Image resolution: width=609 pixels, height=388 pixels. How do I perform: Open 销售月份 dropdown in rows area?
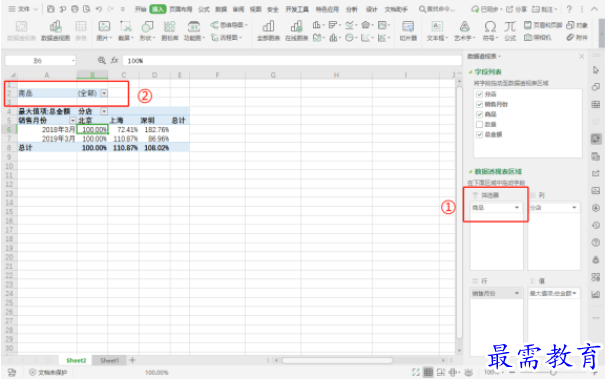(517, 293)
